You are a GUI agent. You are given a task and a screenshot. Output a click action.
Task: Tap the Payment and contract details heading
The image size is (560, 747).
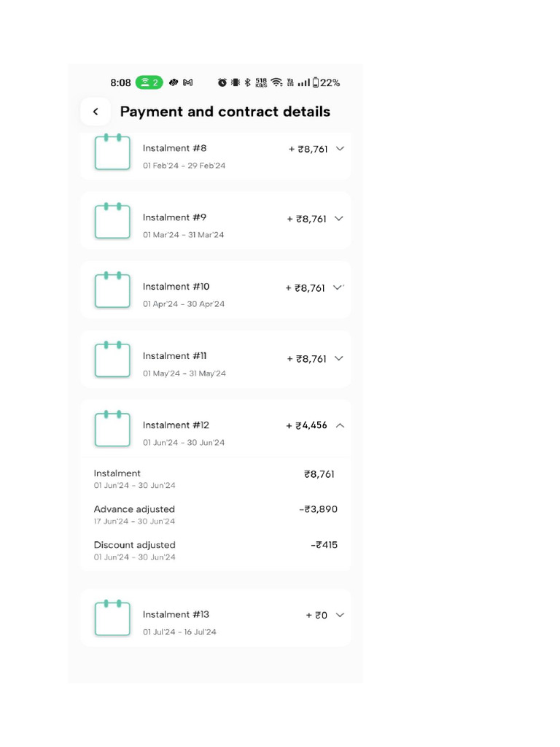(x=225, y=112)
